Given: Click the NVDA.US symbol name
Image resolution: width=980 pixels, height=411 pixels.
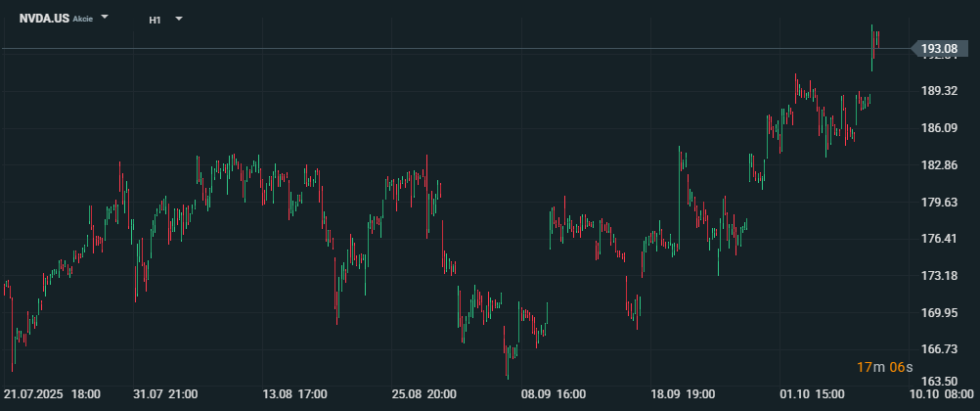Looking at the screenshot, I should 43,19.
